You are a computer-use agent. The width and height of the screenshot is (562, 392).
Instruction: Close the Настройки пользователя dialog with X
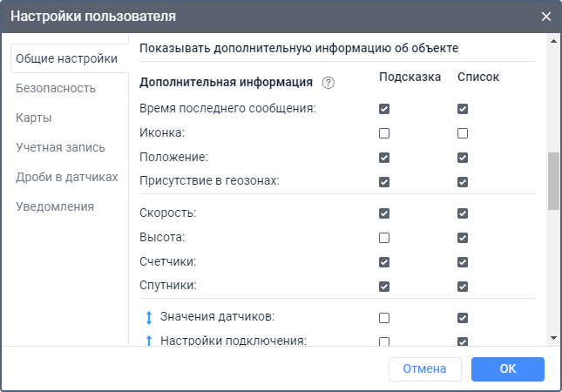(546, 16)
